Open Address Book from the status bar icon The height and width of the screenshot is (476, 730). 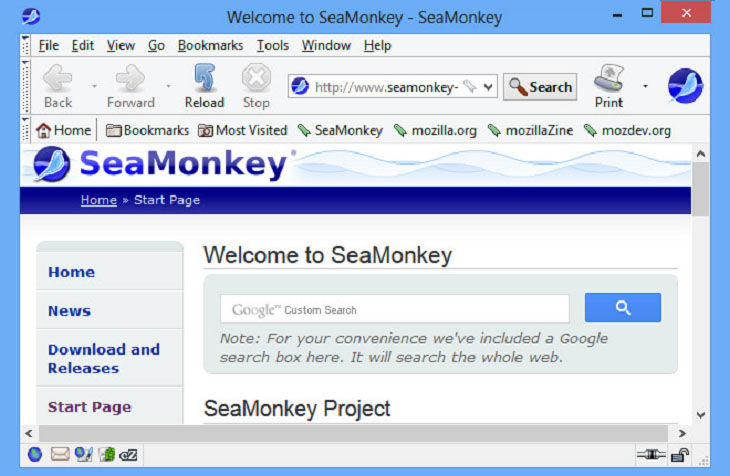click(107, 454)
